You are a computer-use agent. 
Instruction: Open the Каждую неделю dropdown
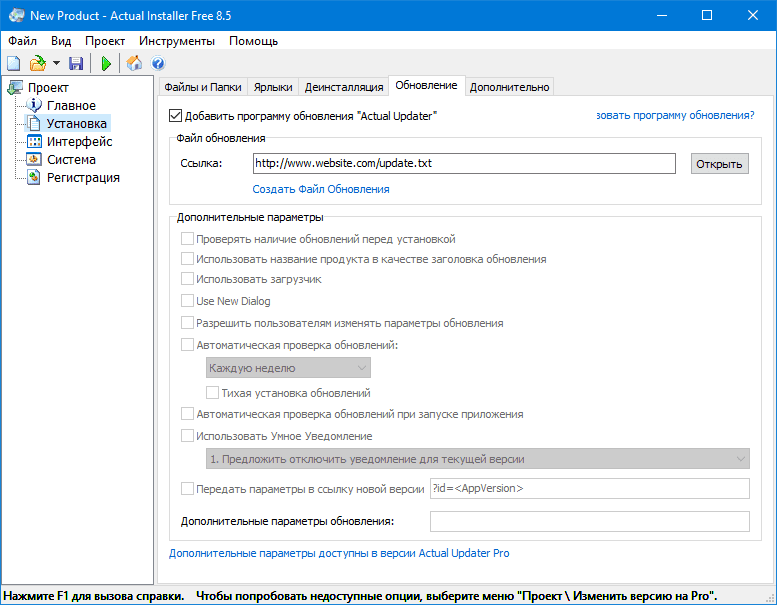tap(288, 368)
